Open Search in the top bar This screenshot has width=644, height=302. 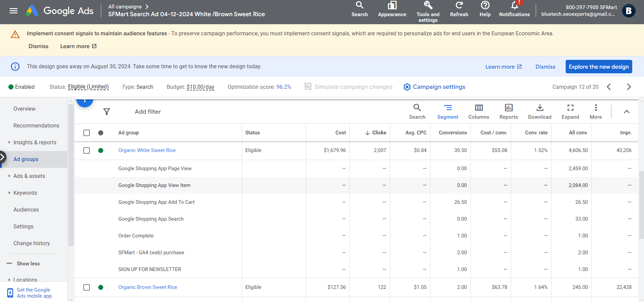(x=359, y=9)
